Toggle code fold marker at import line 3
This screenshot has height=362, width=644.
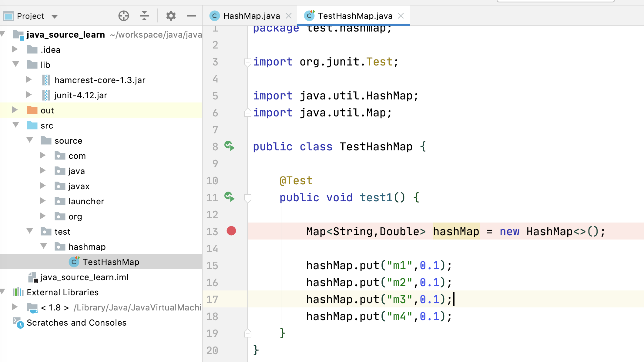247,62
